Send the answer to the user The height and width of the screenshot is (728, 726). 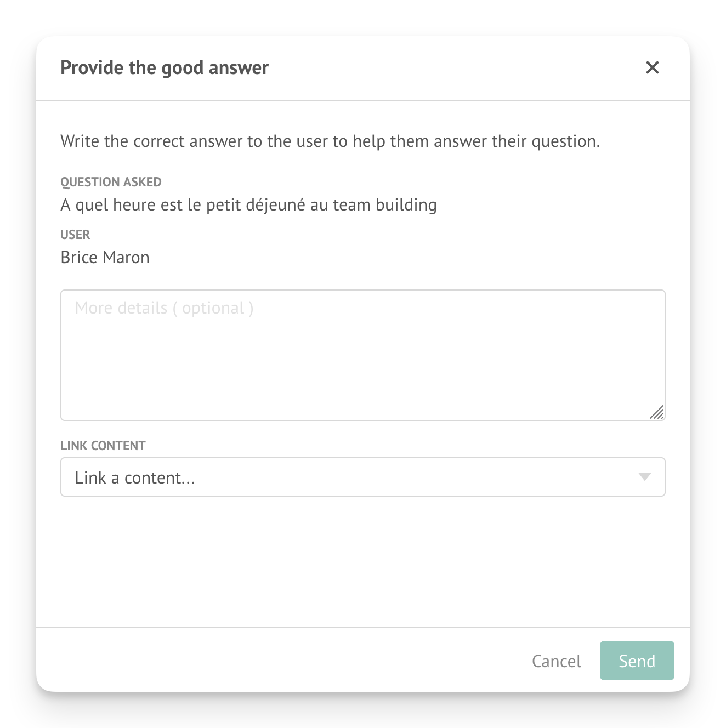(637, 661)
